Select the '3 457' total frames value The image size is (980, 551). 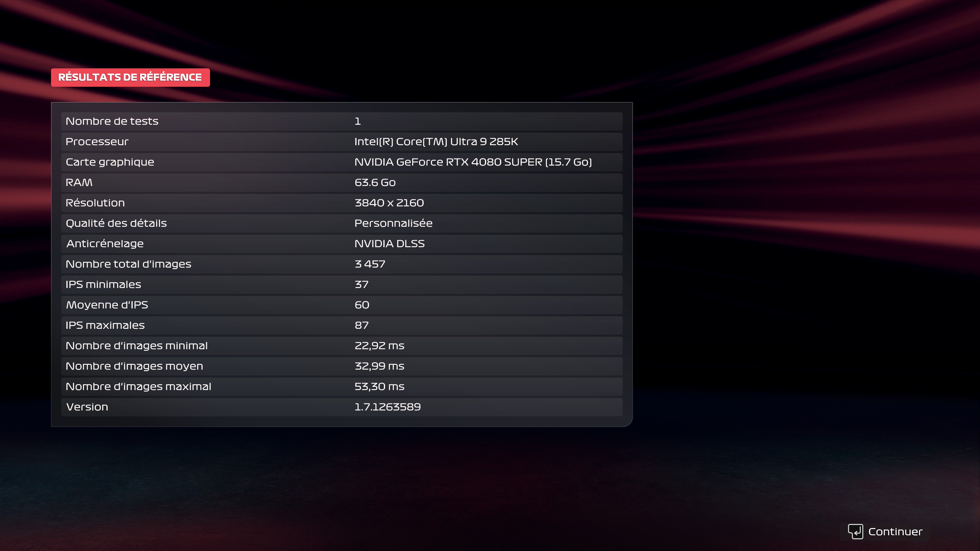[370, 264]
